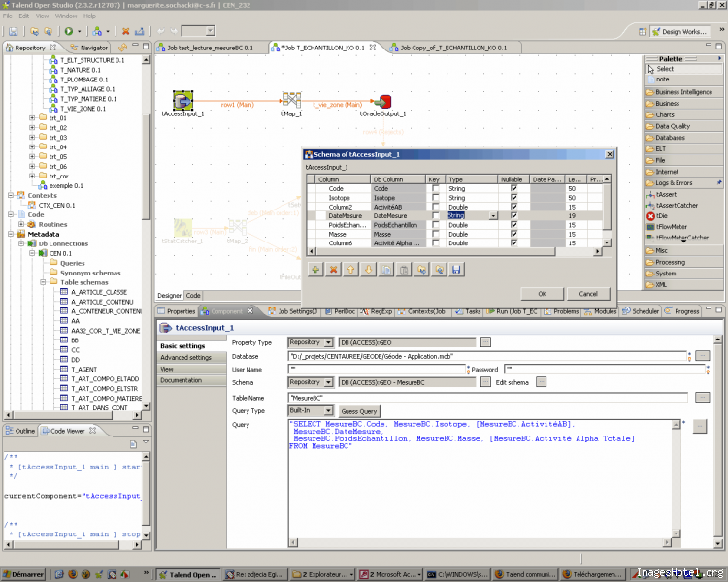This screenshot has height=582, width=728.
Task: Click the green add column icon in schema dialog
Action: pyautogui.click(x=316, y=269)
